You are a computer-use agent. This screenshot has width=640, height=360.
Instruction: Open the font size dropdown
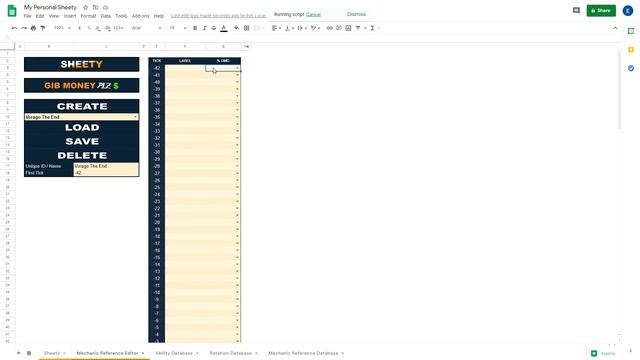[177, 28]
